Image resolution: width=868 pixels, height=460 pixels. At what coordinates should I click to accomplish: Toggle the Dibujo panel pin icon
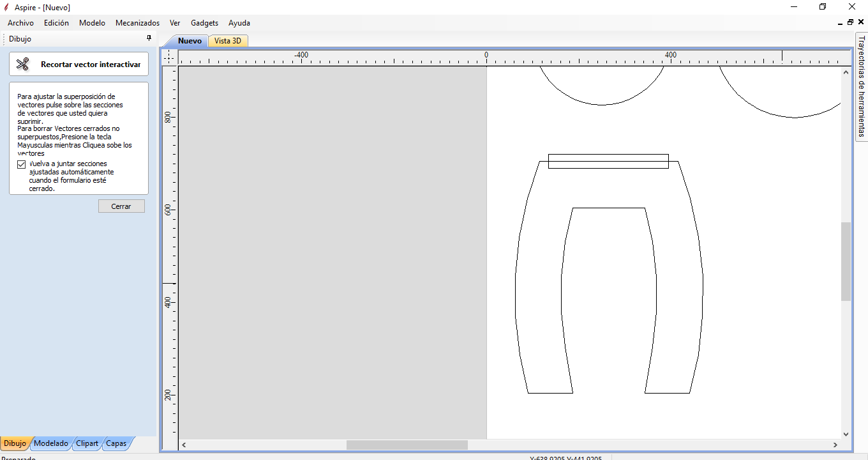[149, 38]
